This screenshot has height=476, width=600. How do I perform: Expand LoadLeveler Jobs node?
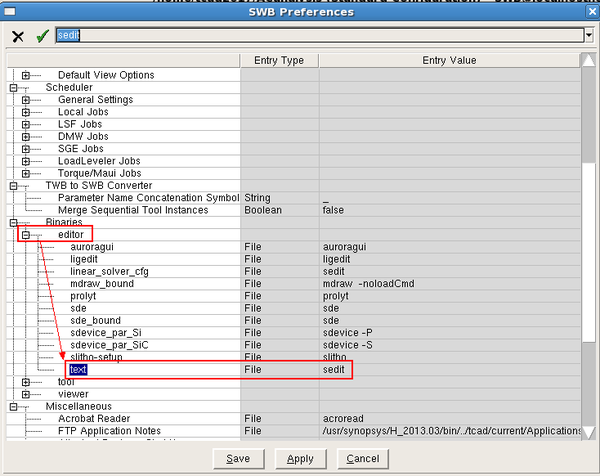[x=26, y=161]
